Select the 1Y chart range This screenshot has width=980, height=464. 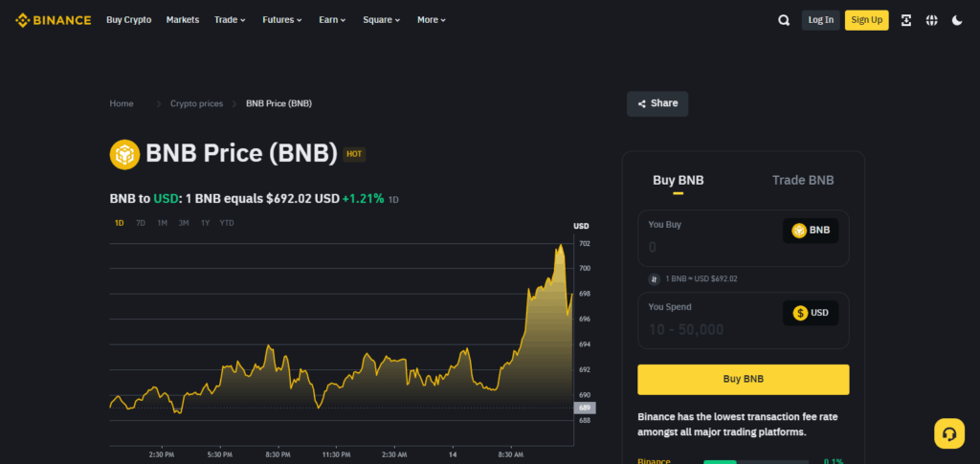(205, 223)
